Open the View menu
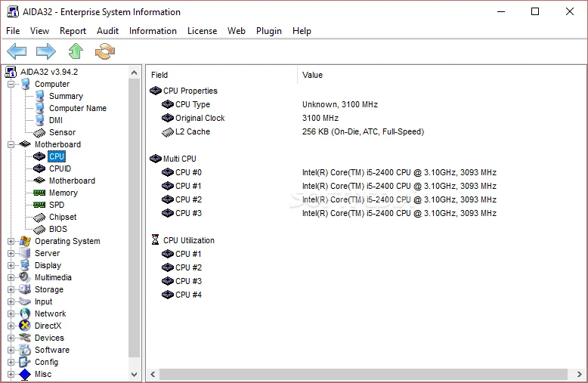588x383 pixels. 39,31
